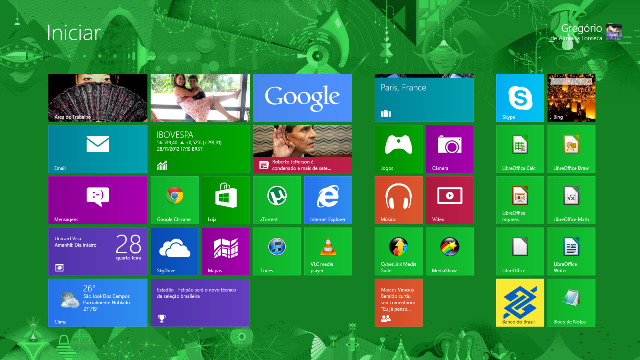
Task: Launch Google Chrome tile
Action: click(175, 200)
